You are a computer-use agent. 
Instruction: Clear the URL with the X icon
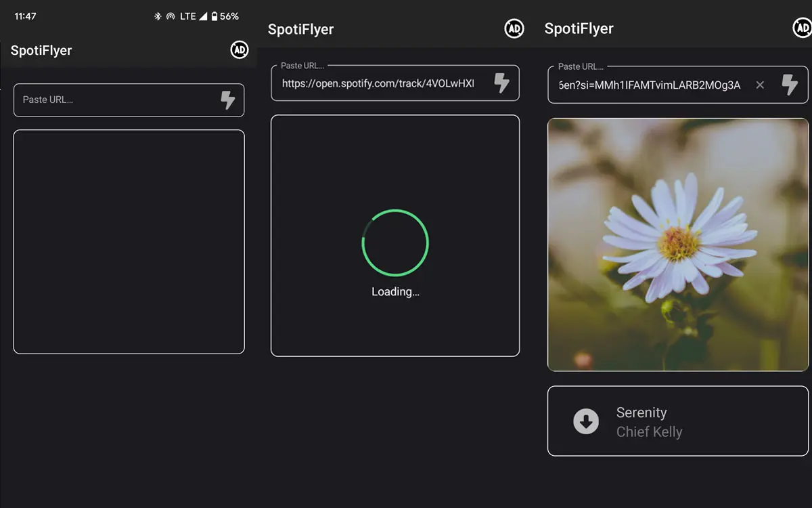(x=760, y=85)
